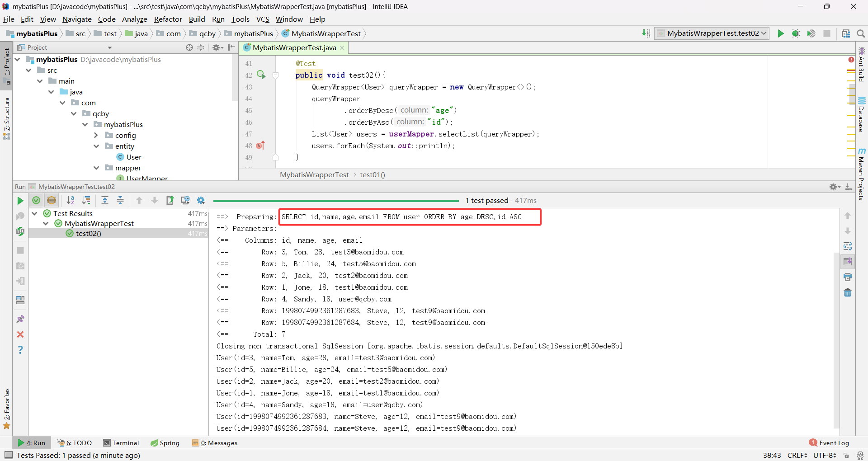
Task: Close Run tab with red X
Action: click(20, 334)
